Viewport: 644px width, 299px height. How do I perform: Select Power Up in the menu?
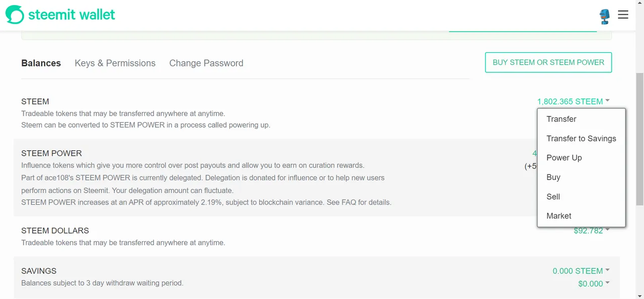coord(564,158)
